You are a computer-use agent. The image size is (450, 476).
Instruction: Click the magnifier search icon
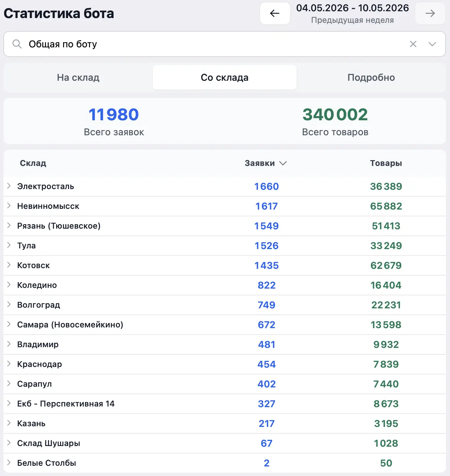click(17, 44)
